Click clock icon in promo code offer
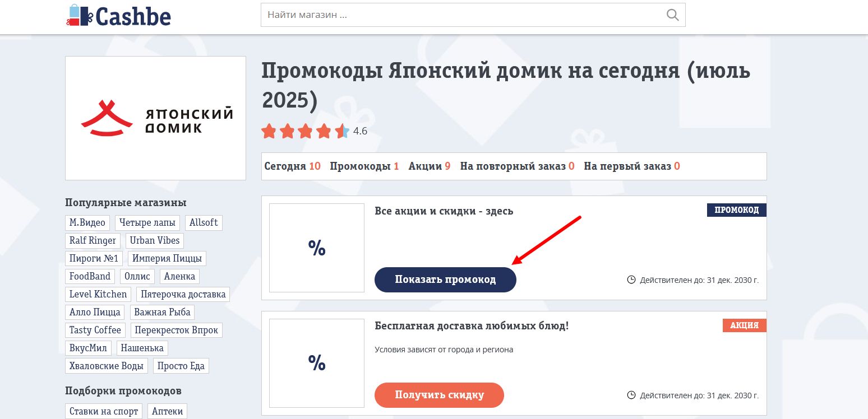 pos(631,280)
